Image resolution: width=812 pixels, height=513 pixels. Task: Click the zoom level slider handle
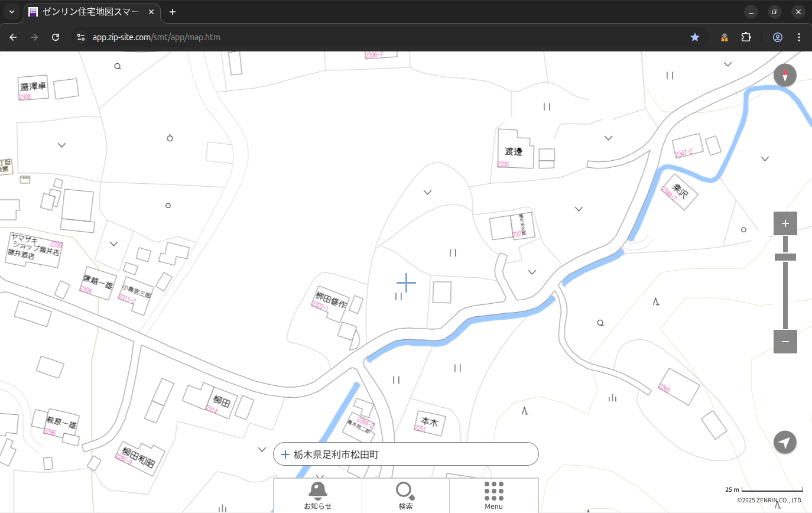[x=785, y=257]
